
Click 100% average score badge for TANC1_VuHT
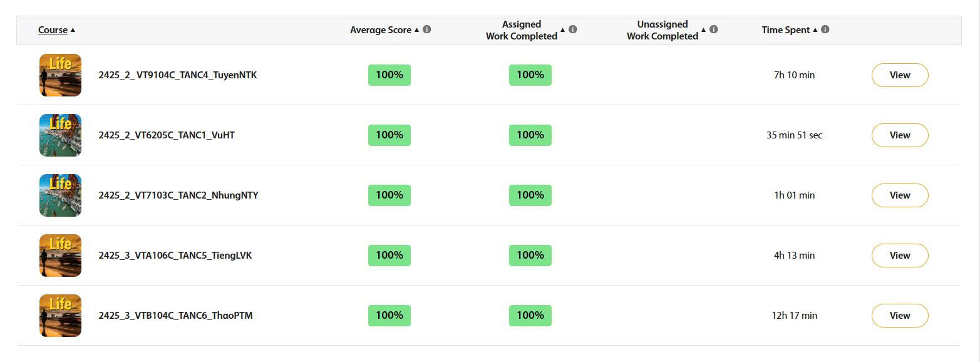(x=389, y=135)
